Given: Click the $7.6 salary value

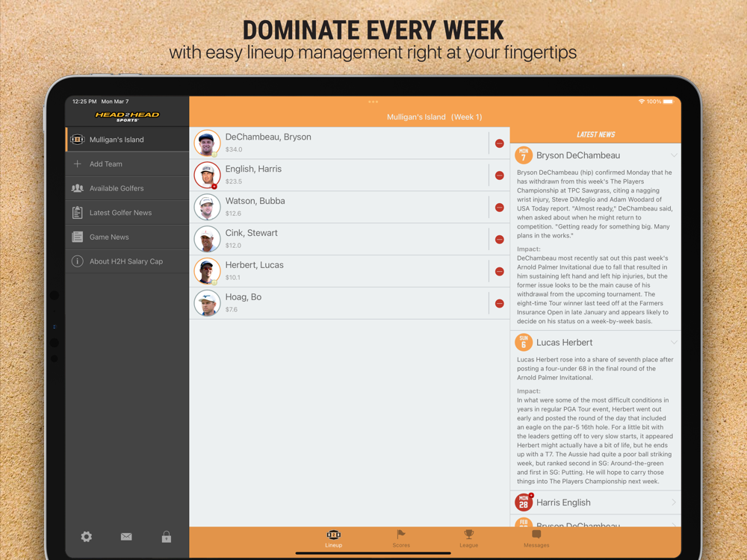Looking at the screenshot, I should (x=231, y=310).
